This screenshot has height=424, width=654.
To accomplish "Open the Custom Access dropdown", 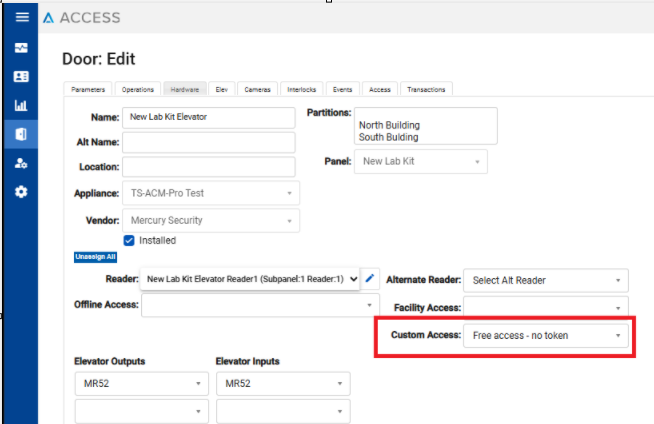I will pos(546,336).
